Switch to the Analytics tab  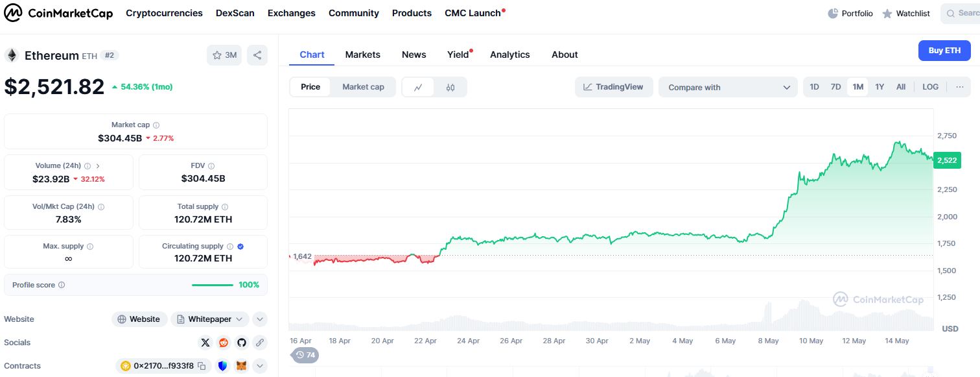[x=510, y=55]
